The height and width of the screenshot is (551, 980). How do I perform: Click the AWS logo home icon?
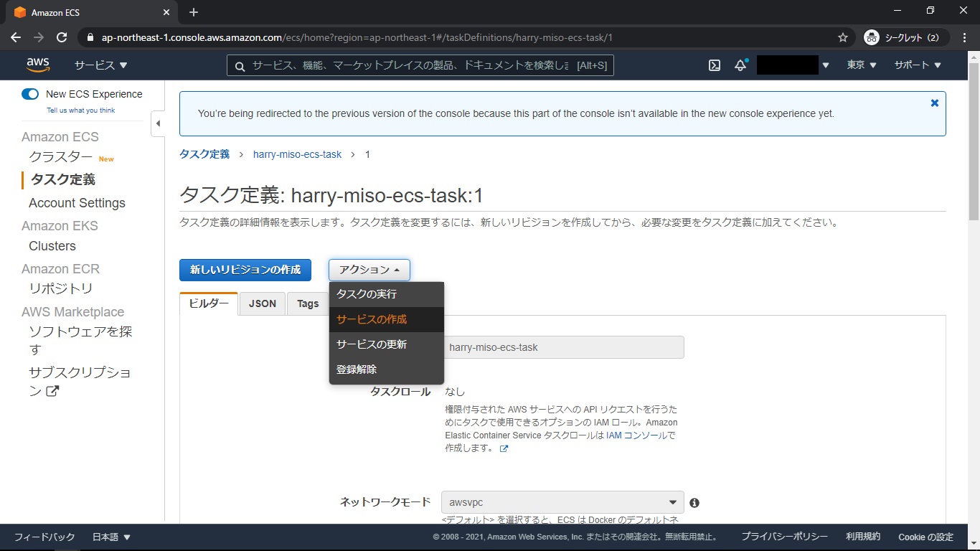[x=38, y=65]
